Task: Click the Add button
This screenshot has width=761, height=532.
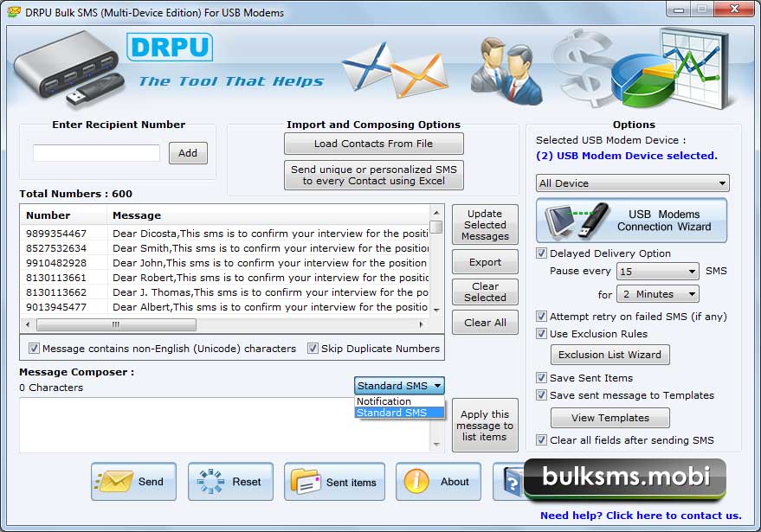Action: [188, 153]
